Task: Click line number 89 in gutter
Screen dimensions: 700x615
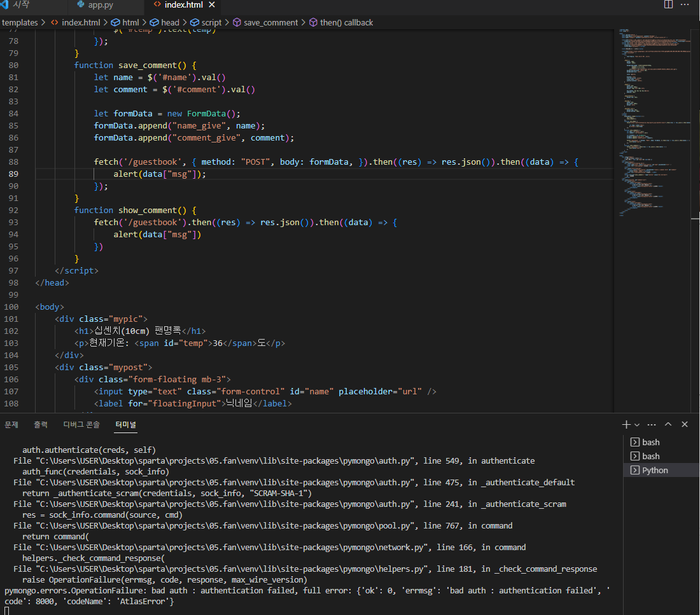Action: pos(13,174)
